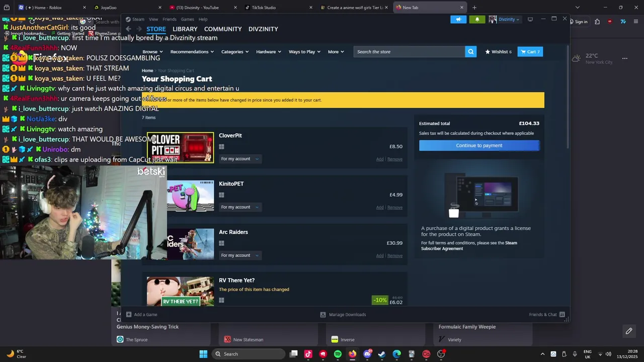This screenshot has height=362, width=644.
Task: Click microphone icon in system tray
Action: point(575,354)
